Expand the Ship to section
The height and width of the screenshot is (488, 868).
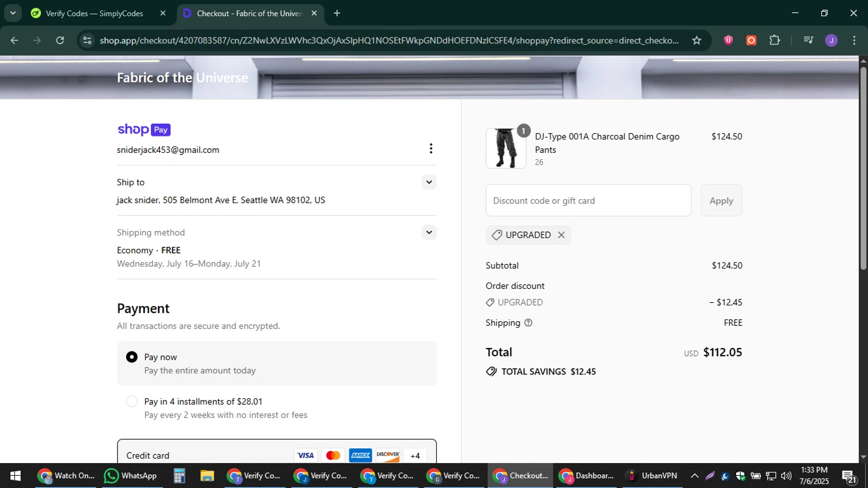(429, 182)
